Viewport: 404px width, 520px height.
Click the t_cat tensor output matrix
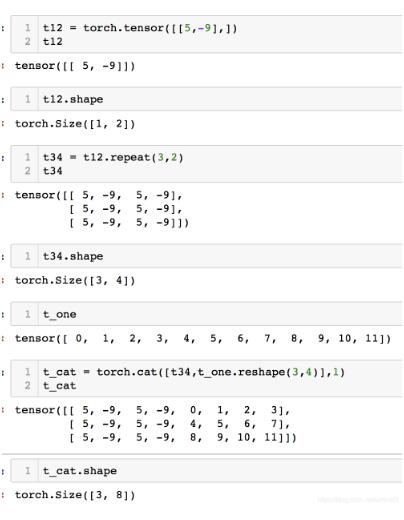coord(155,423)
